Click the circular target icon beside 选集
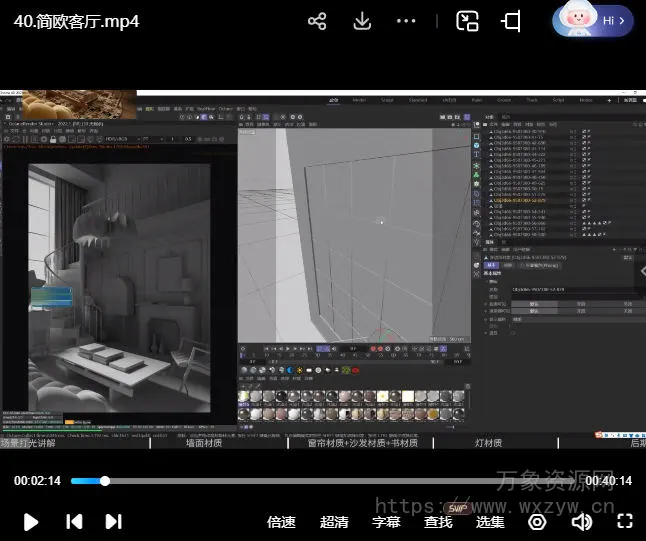Image resolution: width=646 pixels, height=541 pixels. (x=537, y=521)
